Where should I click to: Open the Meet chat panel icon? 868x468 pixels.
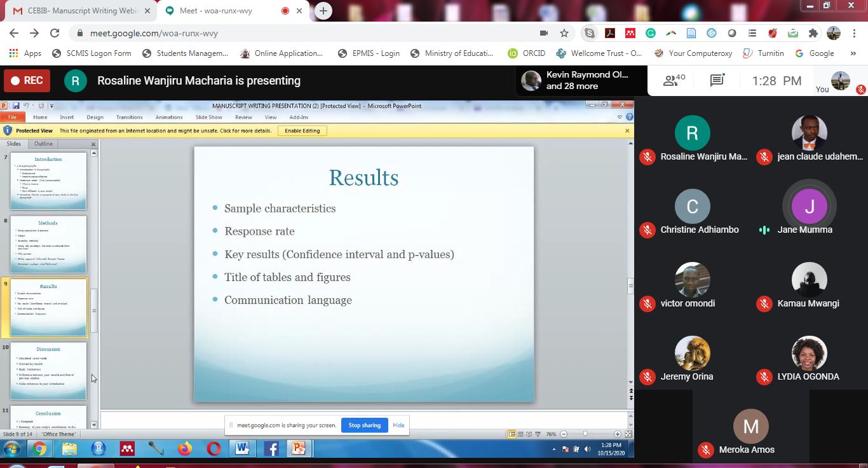(x=717, y=81)
